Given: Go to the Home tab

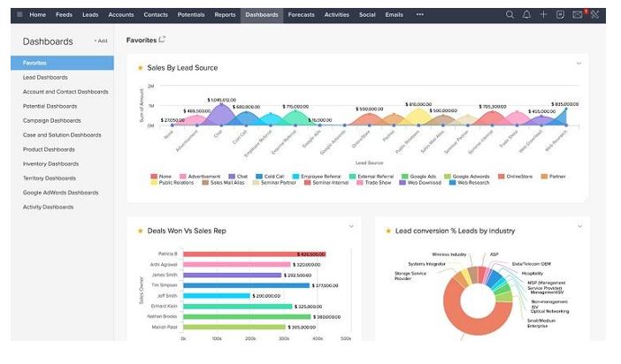Looking at the screenshot, I should coord(38,15).
